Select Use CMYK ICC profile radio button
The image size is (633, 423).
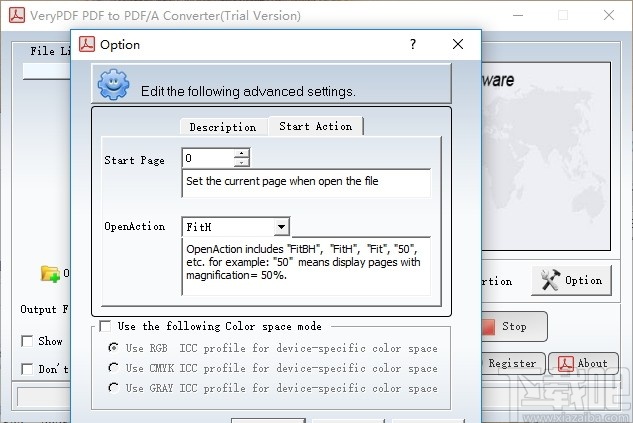(x=113, y=368)
